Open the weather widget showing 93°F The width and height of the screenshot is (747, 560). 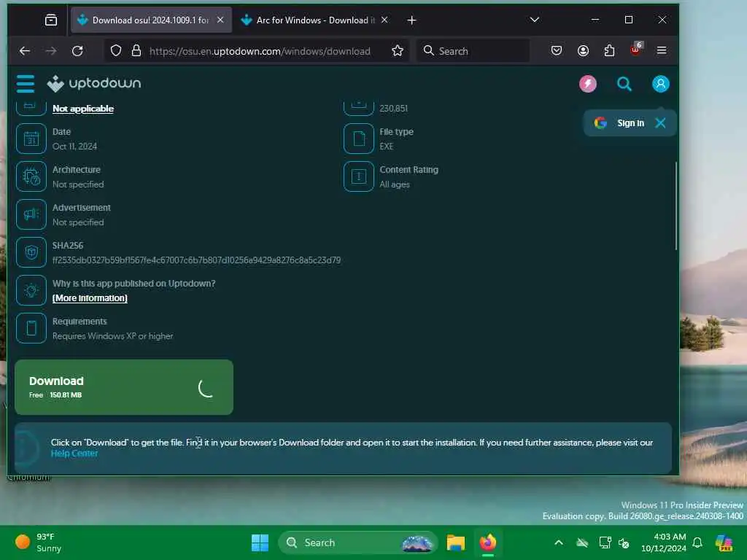point(39,542)
